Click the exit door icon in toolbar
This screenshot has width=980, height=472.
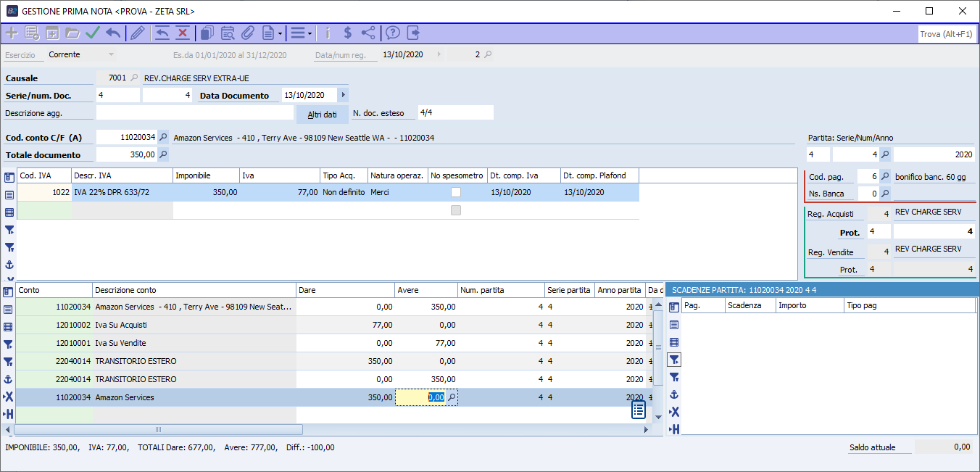pos(413,33)
